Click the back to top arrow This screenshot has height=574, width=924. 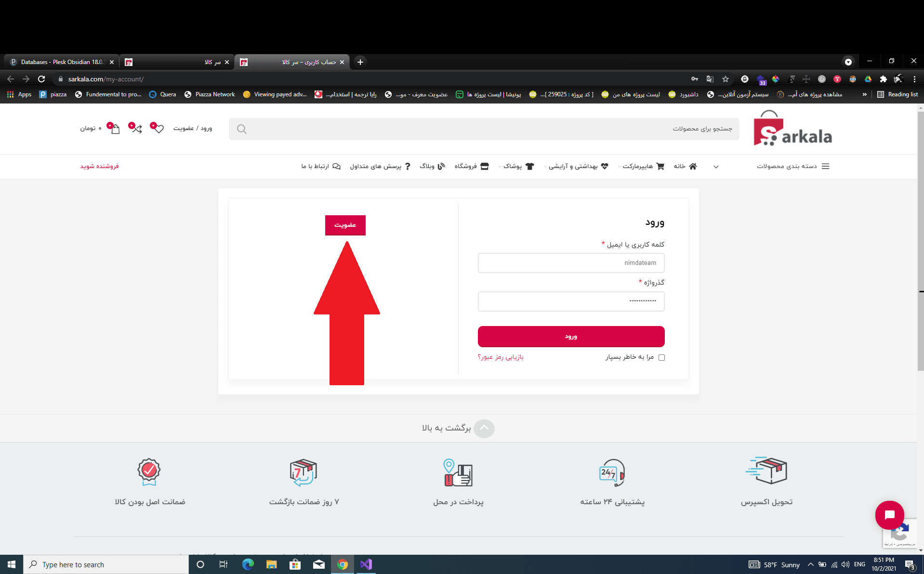point(484,428)
